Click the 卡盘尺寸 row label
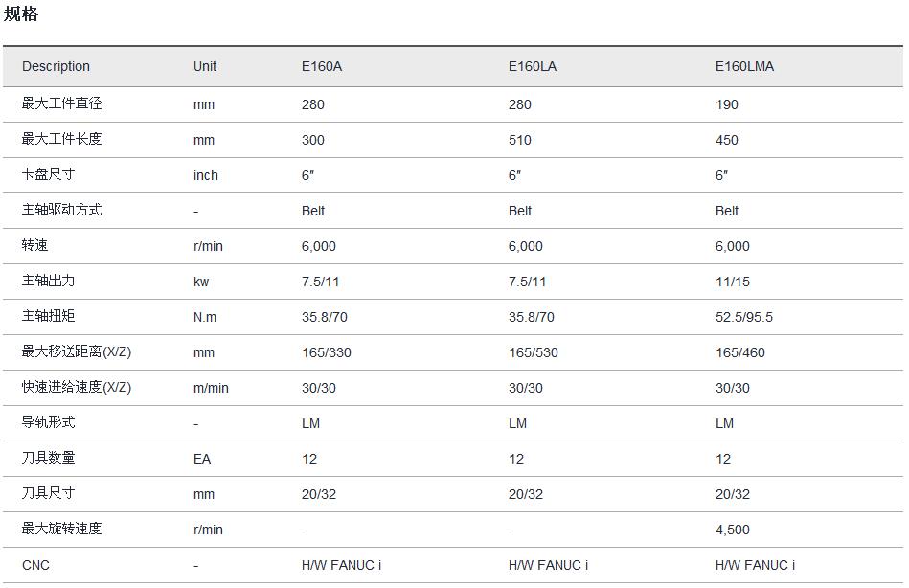 48,174
